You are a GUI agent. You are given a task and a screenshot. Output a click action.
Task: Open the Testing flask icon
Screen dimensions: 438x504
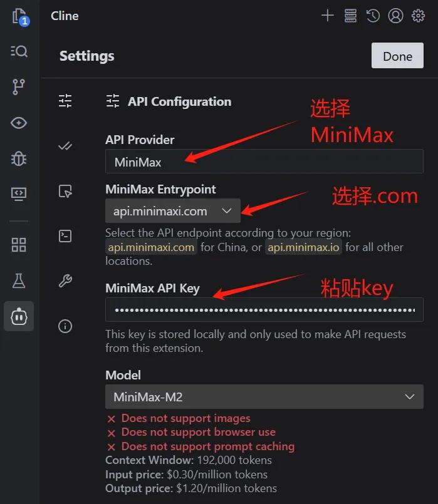[19, 280]
